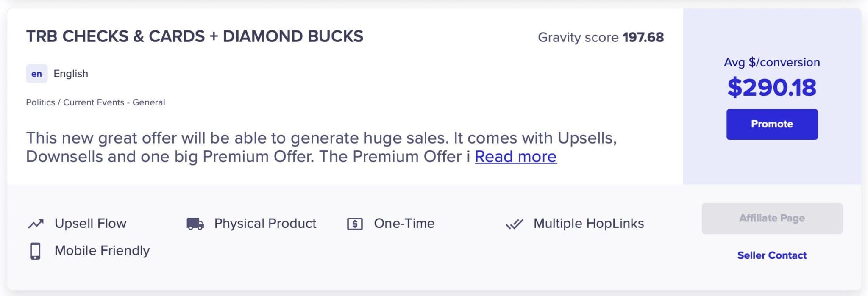Click the 'en' language badge
868x296 pixels.
coord(36,74)
